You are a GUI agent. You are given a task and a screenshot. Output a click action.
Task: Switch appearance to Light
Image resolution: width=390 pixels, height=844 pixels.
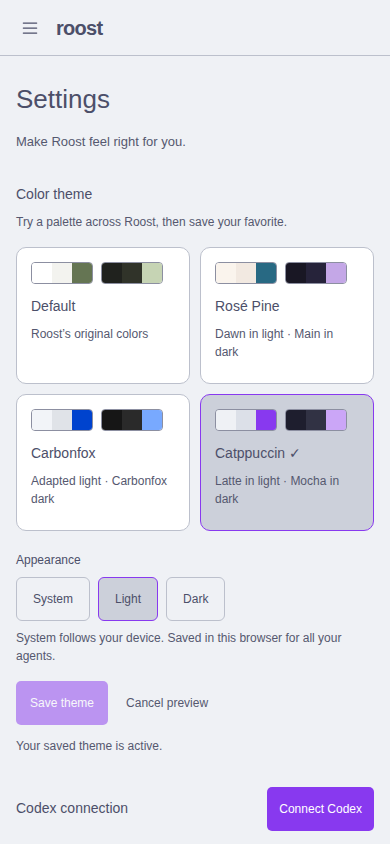(128, 599)
